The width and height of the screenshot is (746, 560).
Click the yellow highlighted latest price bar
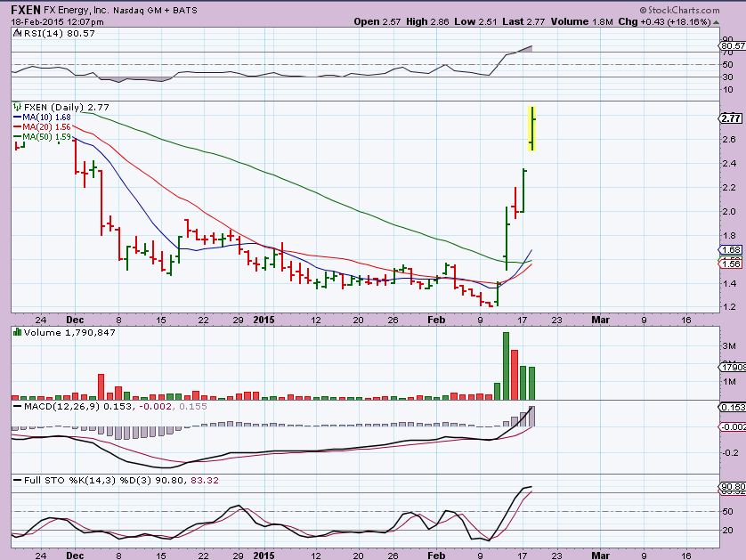pos(532,128)
